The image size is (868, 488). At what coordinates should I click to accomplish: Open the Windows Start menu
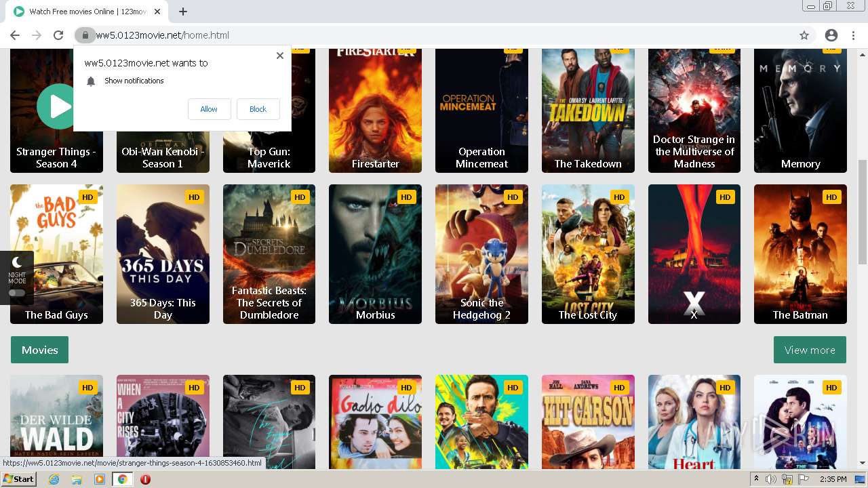point(19,479)
